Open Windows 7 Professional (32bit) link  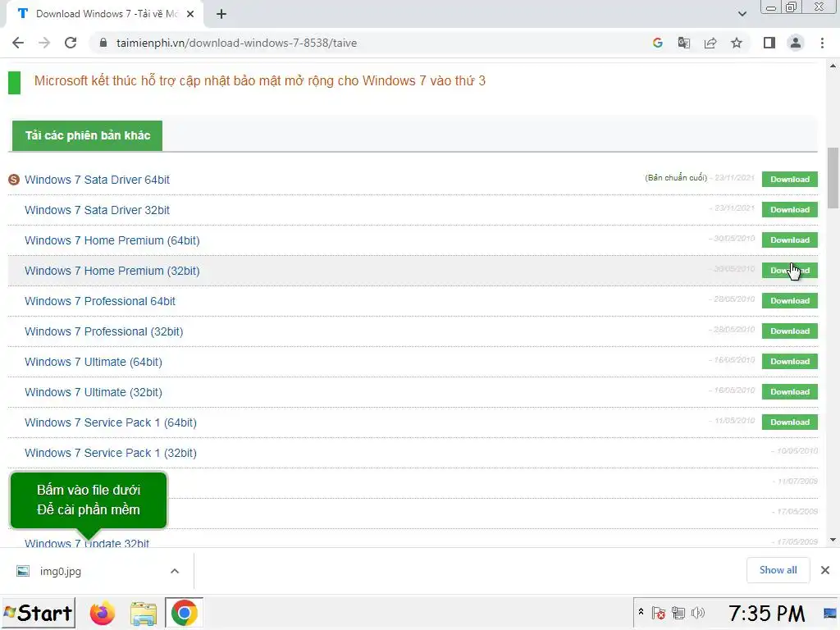click(x=104, y=331)
